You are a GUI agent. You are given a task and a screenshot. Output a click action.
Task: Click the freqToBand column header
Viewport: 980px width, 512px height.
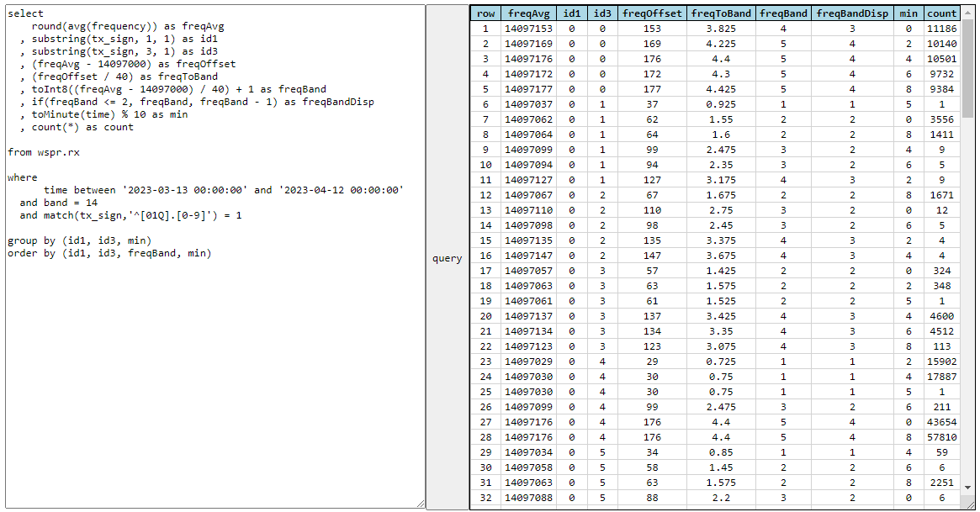(x=721, y=13)
